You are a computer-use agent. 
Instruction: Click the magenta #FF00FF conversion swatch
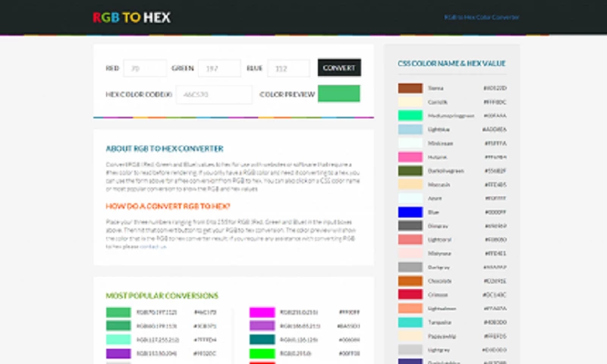(x=262, y=312)
